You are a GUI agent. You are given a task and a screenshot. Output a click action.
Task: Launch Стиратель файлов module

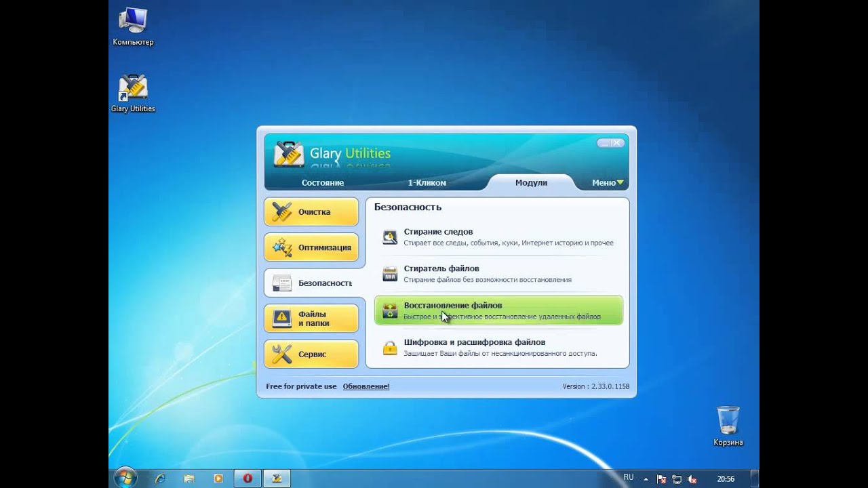(x=498, y=274)
